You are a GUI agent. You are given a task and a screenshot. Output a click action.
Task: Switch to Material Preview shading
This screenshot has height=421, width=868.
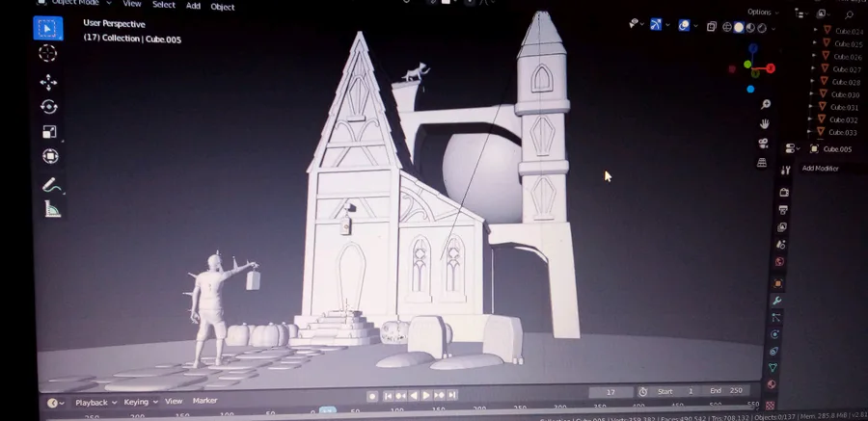pyautogui.click(x=750, y=28)
